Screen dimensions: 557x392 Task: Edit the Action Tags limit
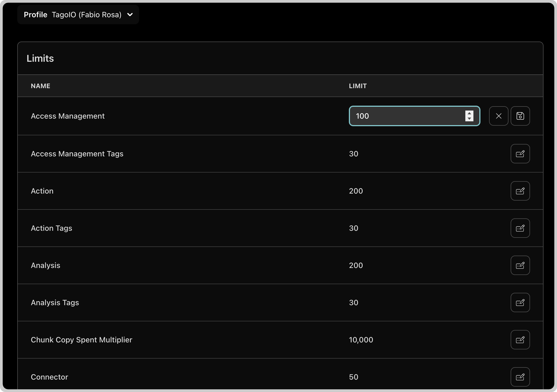pyautogui.click(x=520, y=228)
